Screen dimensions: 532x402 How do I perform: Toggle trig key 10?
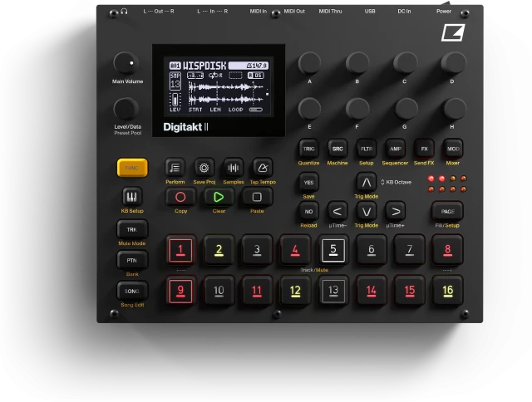pos(219,291)
